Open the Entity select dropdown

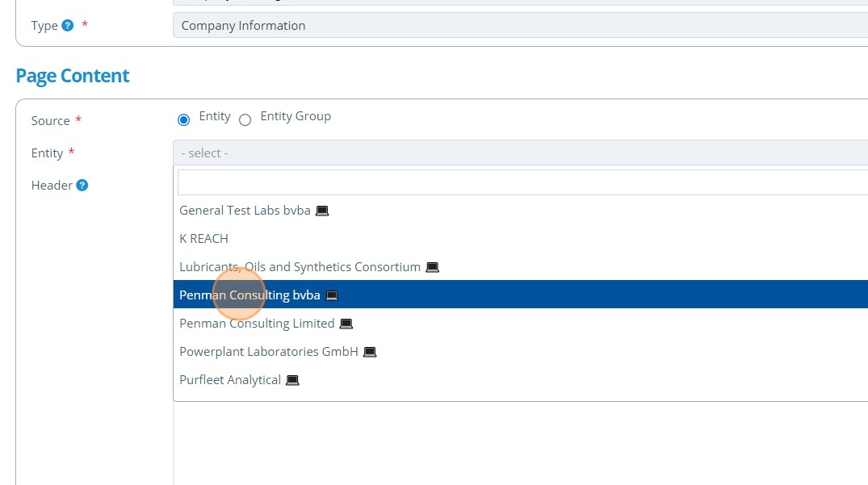(x=520, y=153)
